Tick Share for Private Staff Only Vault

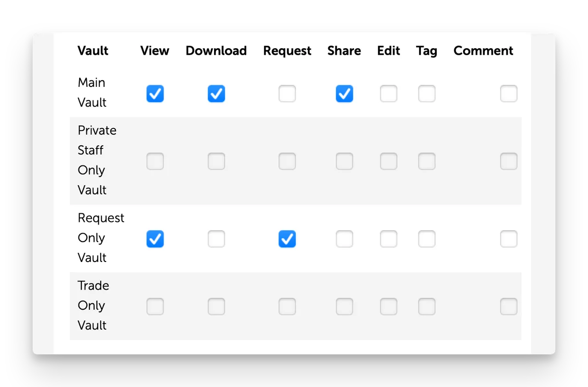click(x=344, y=161)
